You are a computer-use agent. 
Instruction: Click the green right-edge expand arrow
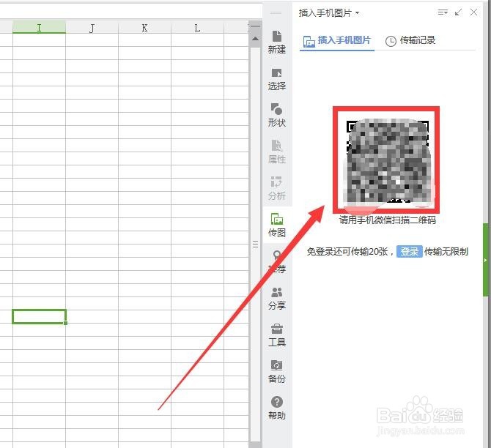point(486,260)
